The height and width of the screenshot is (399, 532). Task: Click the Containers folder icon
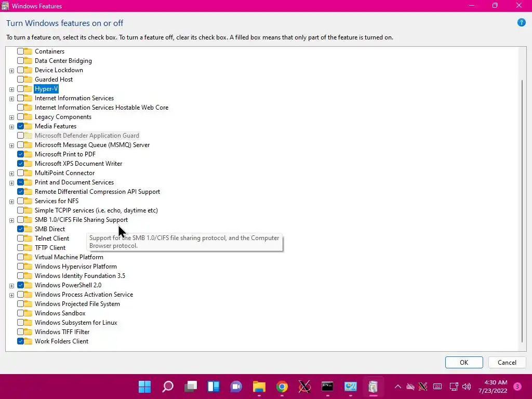point(28,51)
